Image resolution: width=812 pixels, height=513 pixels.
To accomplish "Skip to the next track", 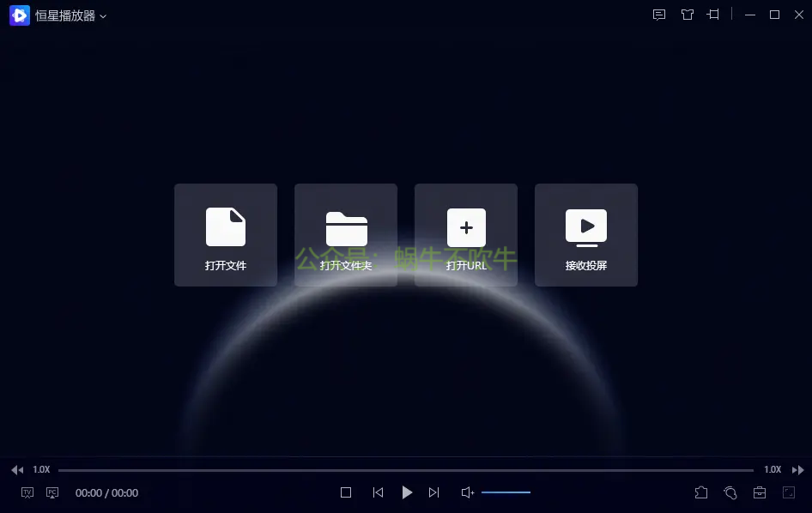I will pos(433,492).
